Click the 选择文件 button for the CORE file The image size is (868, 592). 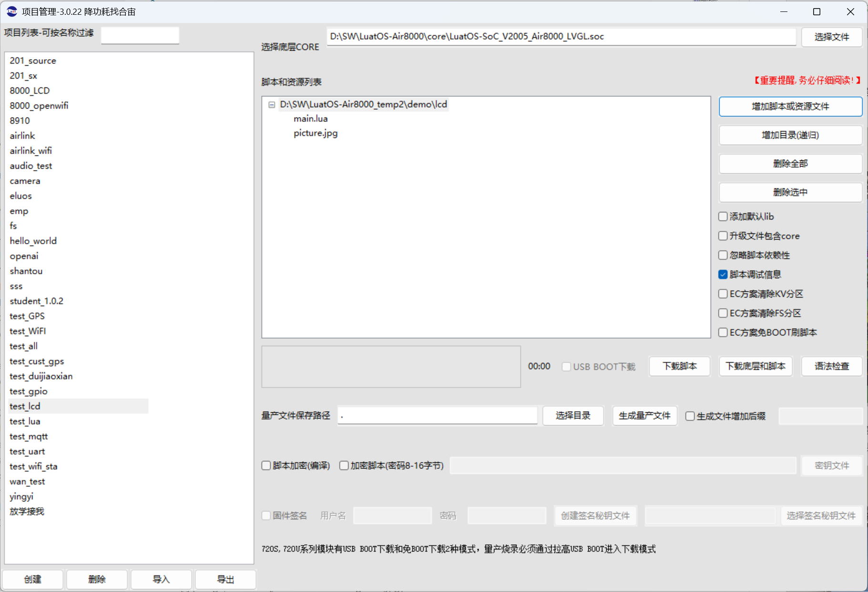click(831, 37)
